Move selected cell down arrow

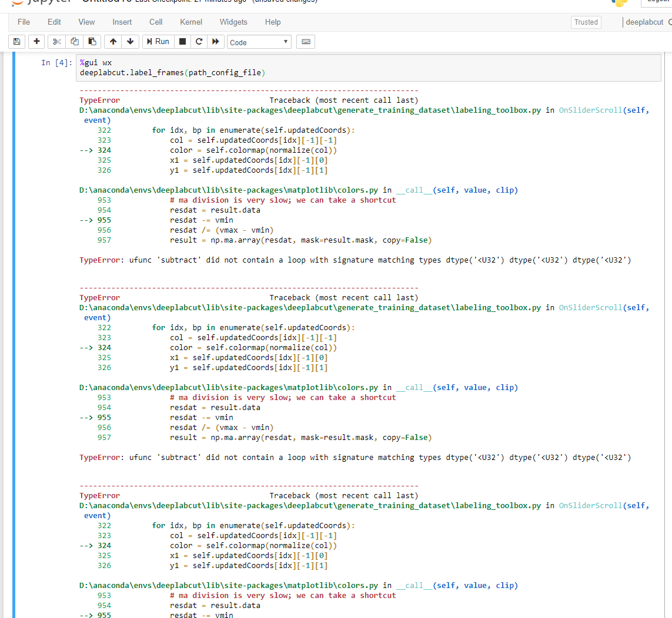click(x=131, y=42)
